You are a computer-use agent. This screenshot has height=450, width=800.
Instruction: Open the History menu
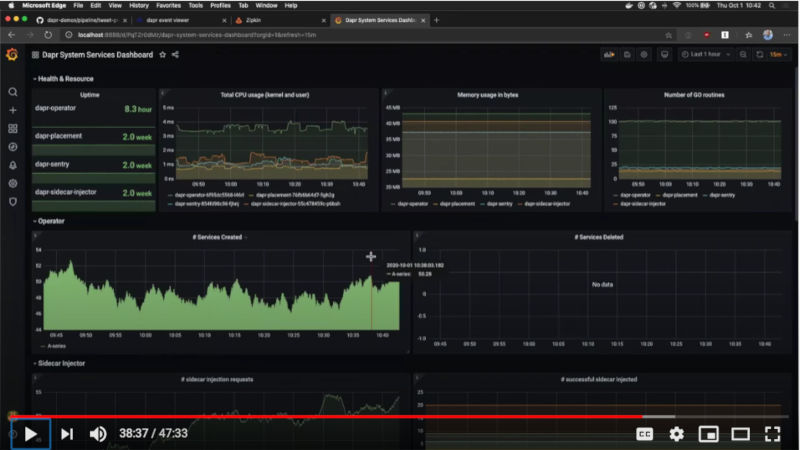click(x=139, y=6)
